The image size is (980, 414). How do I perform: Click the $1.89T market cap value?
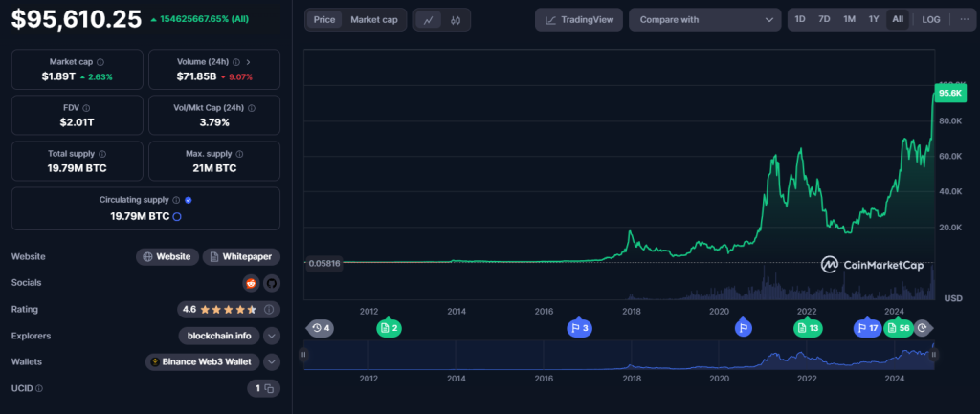point(58,76)
